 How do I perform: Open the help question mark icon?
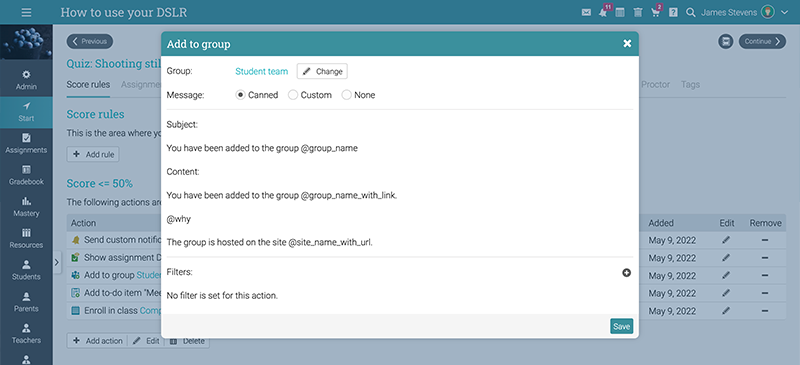[x=673, y=13]
